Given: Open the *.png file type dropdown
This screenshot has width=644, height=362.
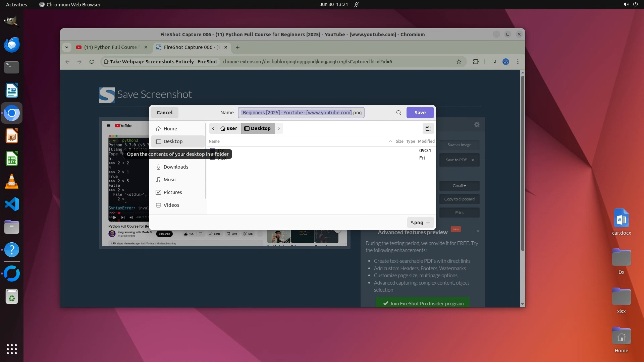Looking at the screenshot, I should tap(420, 223).
